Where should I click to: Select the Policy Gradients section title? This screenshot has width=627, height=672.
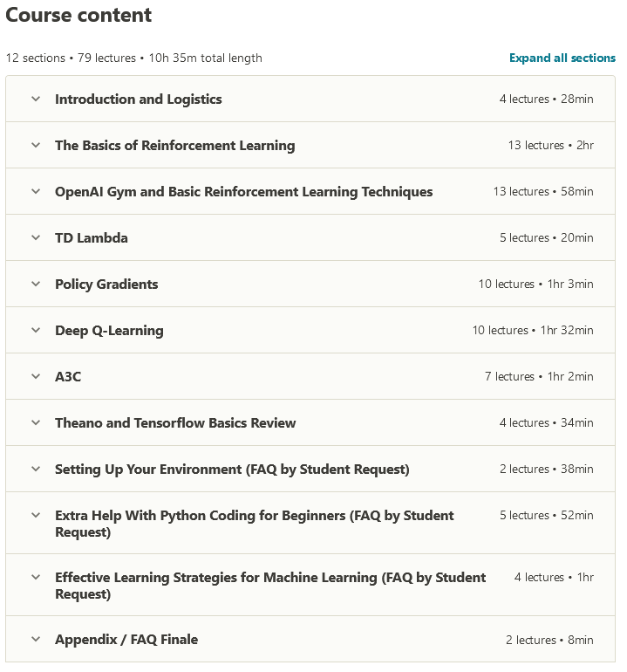coord(106,285)
